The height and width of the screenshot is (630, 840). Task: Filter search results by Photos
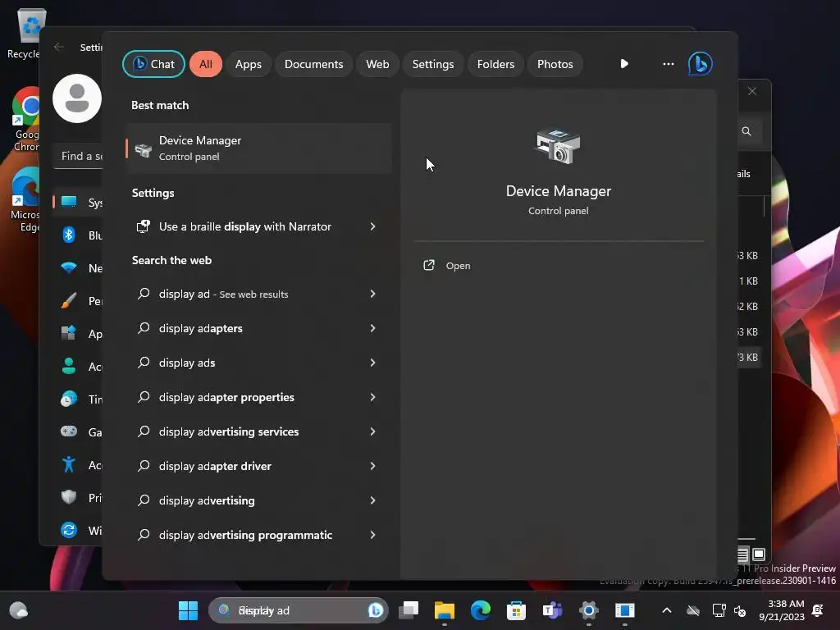pos(555,64)
